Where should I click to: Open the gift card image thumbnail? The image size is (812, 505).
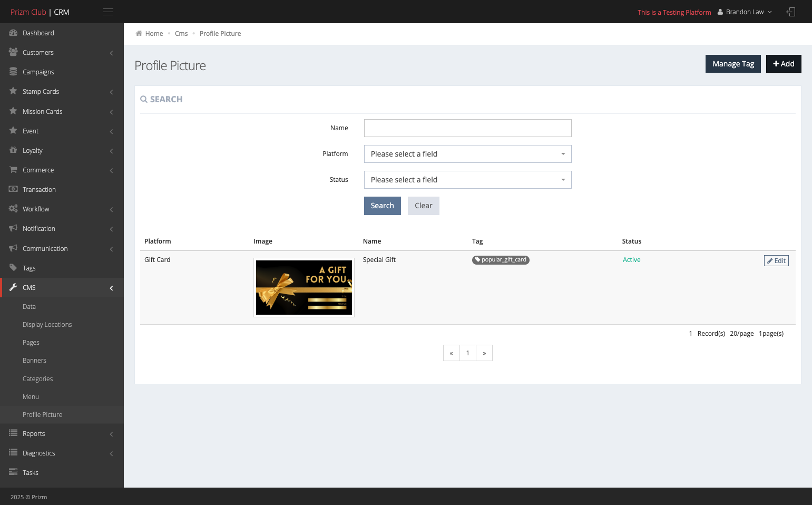tap(304, 287)
